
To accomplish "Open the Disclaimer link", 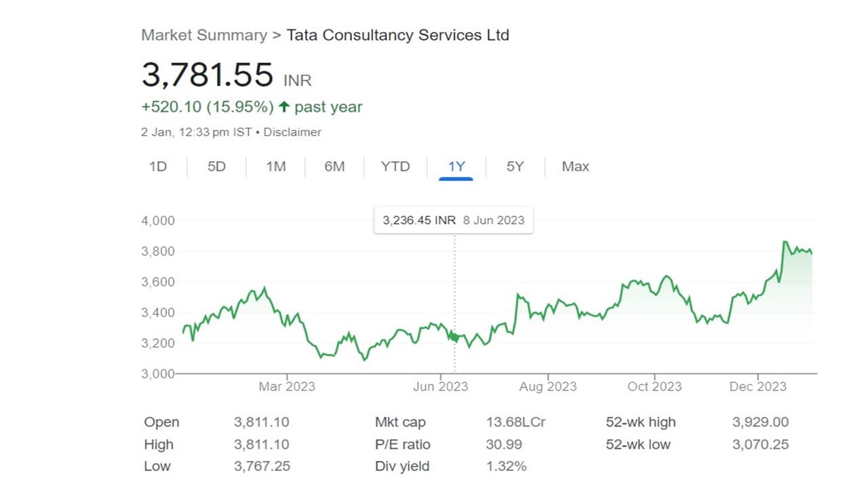I will coord(292,132).
